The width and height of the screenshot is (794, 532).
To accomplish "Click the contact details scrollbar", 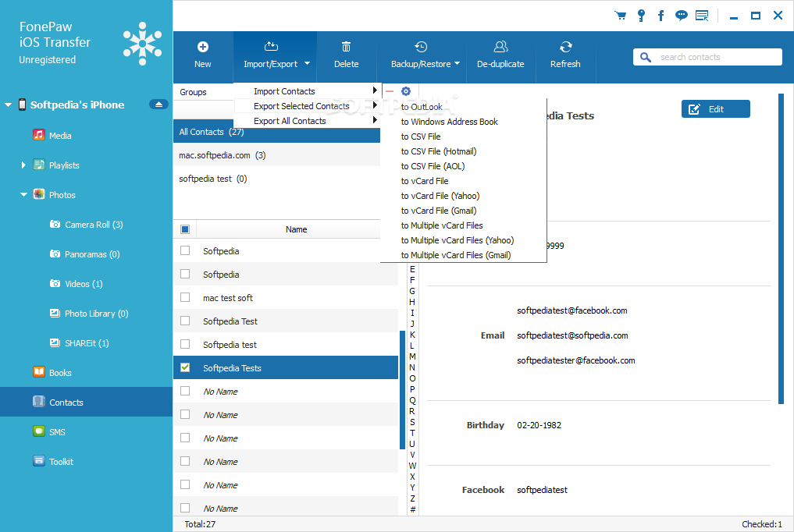I will click(781, 248).
